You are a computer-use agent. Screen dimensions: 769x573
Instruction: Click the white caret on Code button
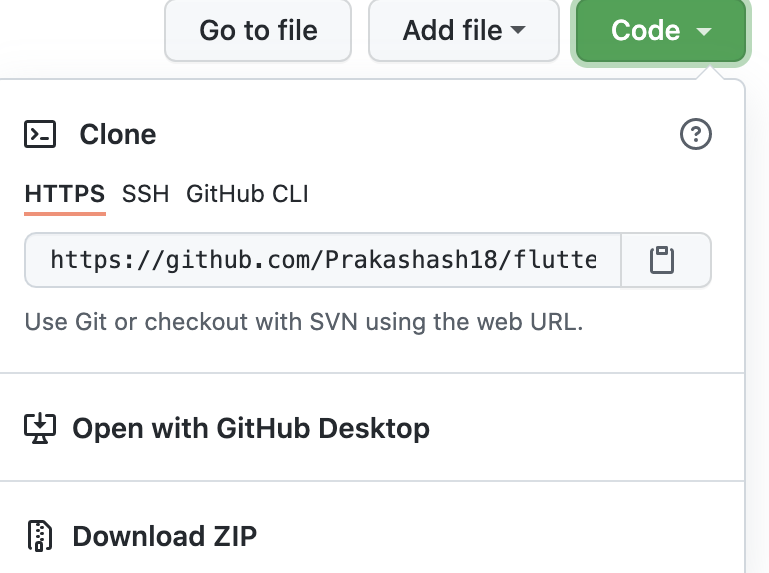coord(704,32)
